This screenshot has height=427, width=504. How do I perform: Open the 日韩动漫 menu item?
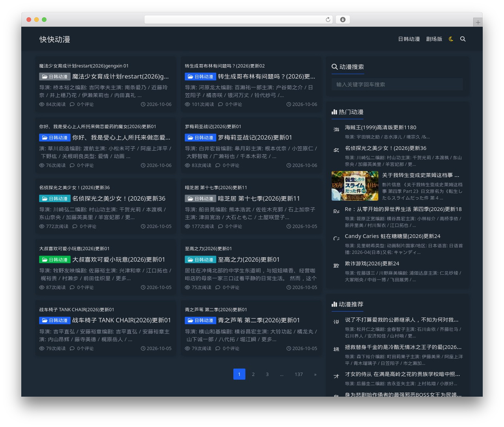[409, 39]
